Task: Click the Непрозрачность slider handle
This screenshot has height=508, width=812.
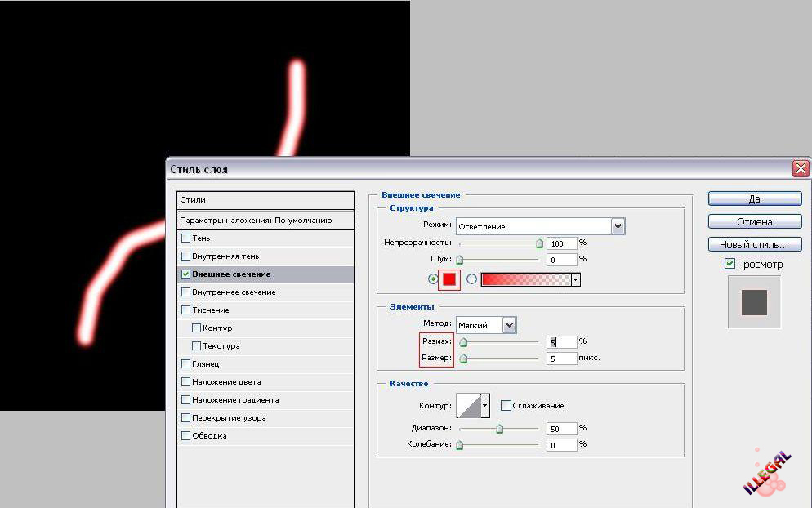Action: click(539, 243)
